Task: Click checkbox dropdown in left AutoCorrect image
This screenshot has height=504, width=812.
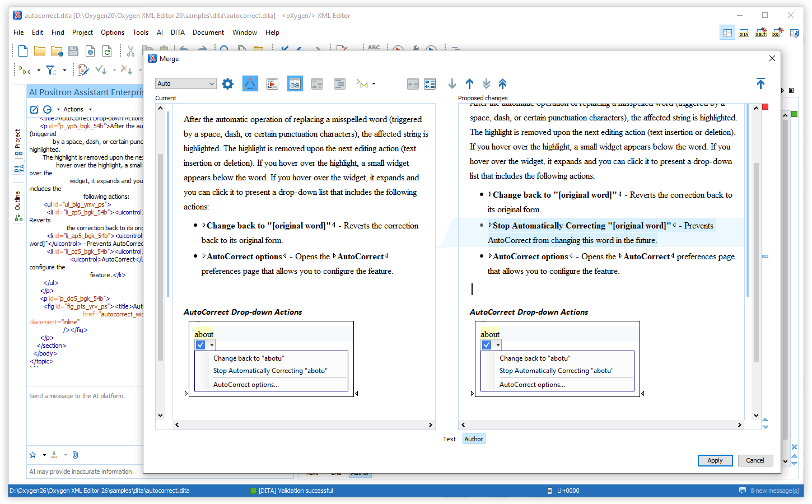Action: 212,345
